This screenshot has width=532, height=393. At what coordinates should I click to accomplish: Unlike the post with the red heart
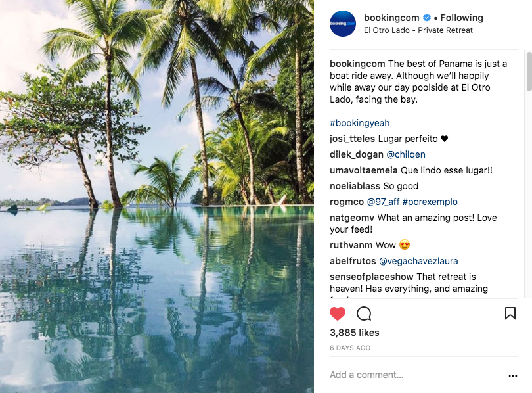click(x=338, y=313)
